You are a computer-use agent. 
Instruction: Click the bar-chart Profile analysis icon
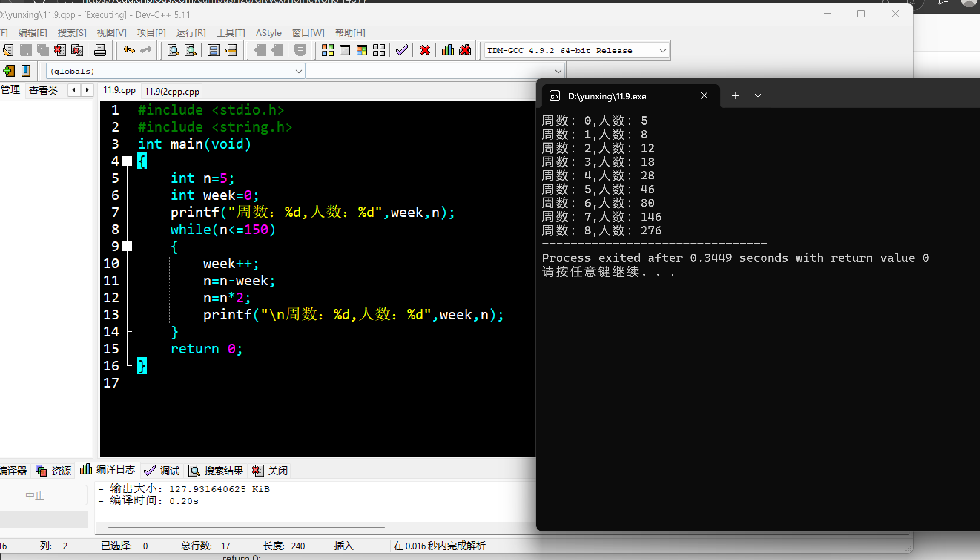click(x=448, y=50)
